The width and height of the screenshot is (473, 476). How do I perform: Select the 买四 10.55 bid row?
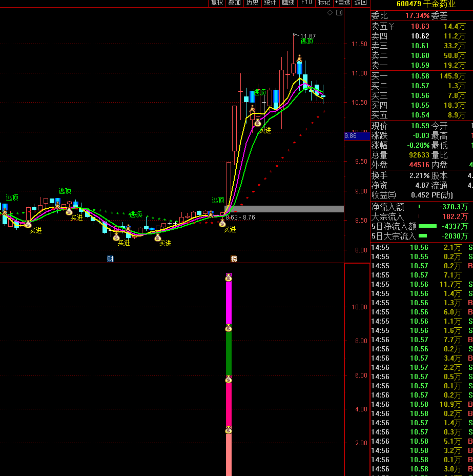click(x=422, y=105)
